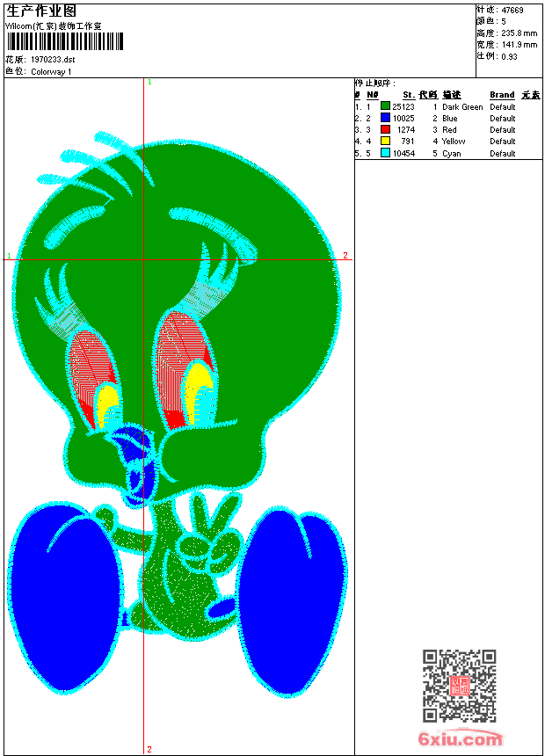Click the 生产作业图 title
545x756 pixels.
[x=41, y=11]
